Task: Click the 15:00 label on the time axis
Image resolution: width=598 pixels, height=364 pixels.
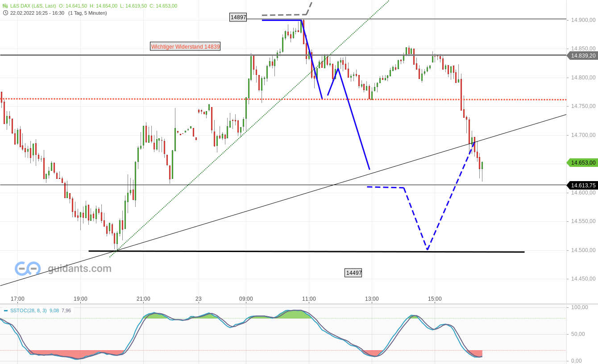Action: (x=435, y=299)
